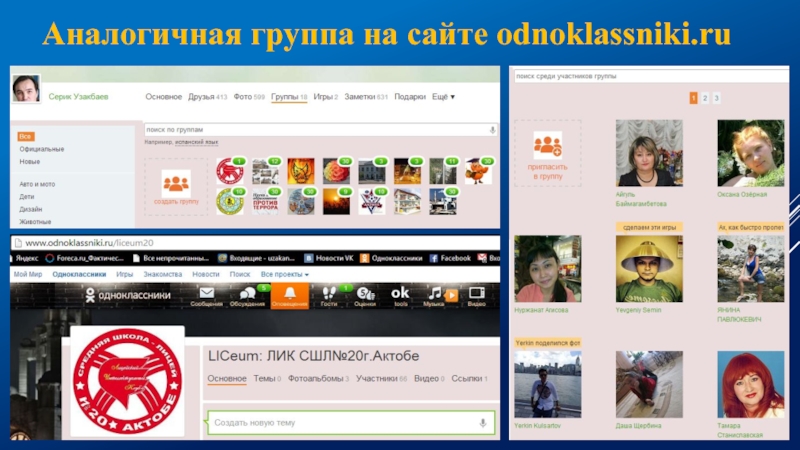Open Тамара Станиславская member photo
This screenshot has width=800, height=450.
coord(751,384)
